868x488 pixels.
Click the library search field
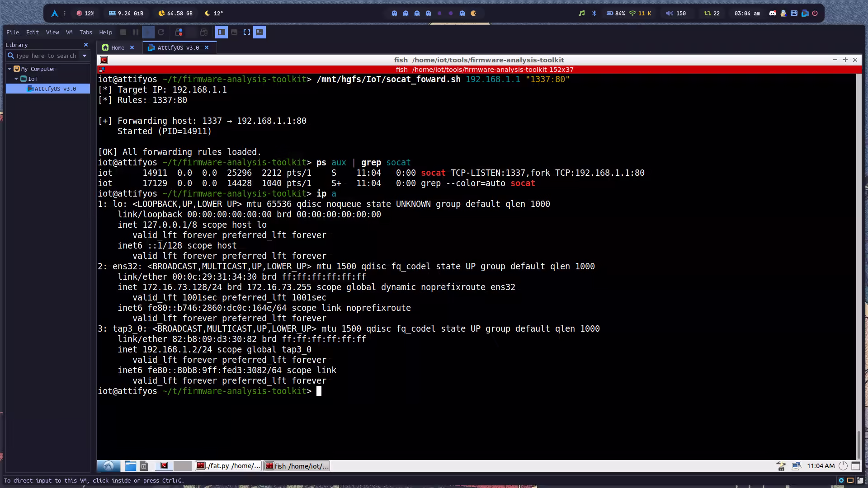click(45, 56)
